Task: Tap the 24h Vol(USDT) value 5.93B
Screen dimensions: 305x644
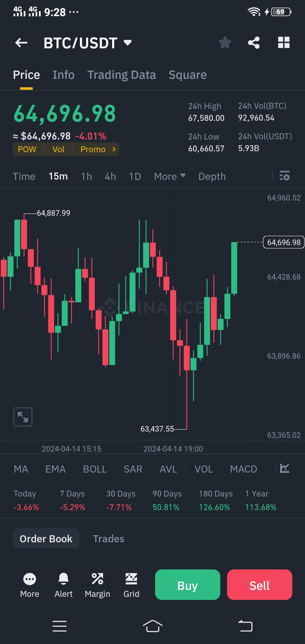Action: tap(249, 148)
